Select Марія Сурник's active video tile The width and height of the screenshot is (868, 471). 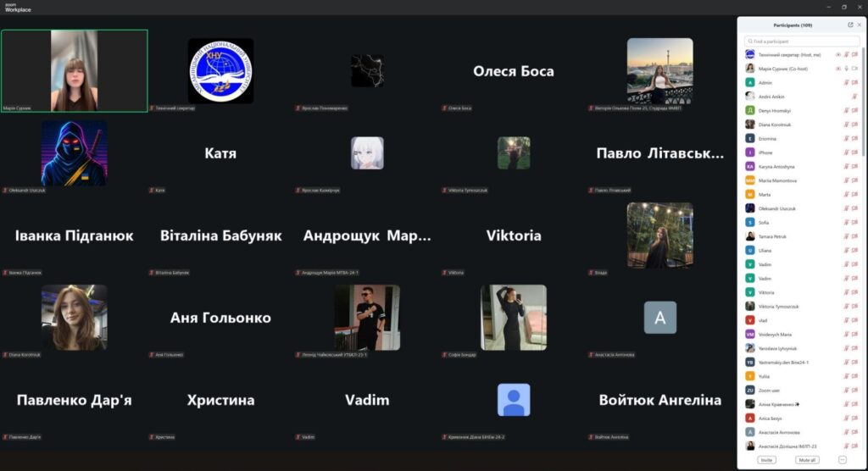click(x=74, y=71)
